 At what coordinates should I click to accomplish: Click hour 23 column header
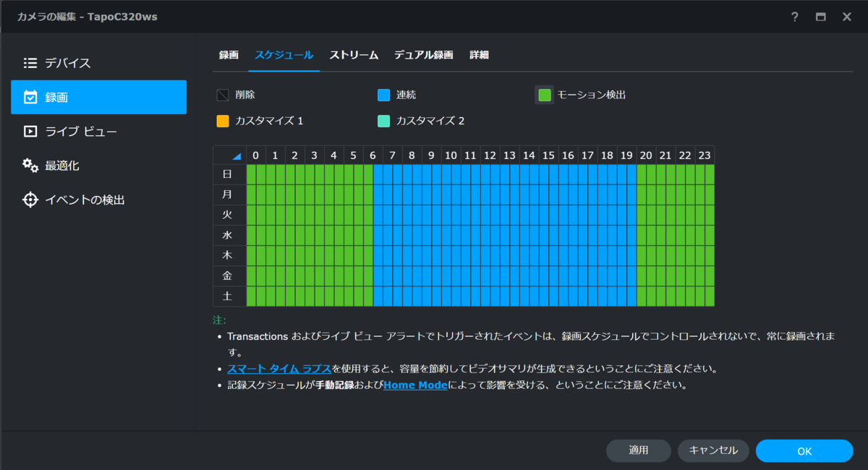point(705,155)
